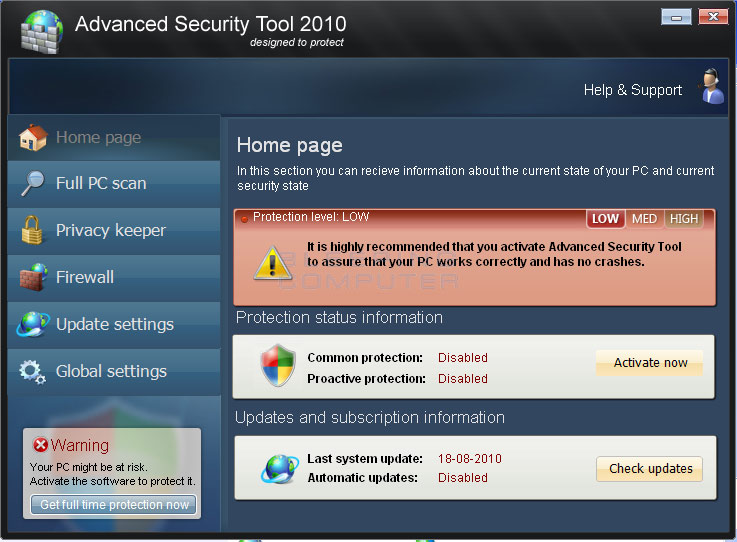Click the Advanced Security Tool 2010 title
This screenshot has height=542, width=737.
pyautogui.click(x=211, y=24)
